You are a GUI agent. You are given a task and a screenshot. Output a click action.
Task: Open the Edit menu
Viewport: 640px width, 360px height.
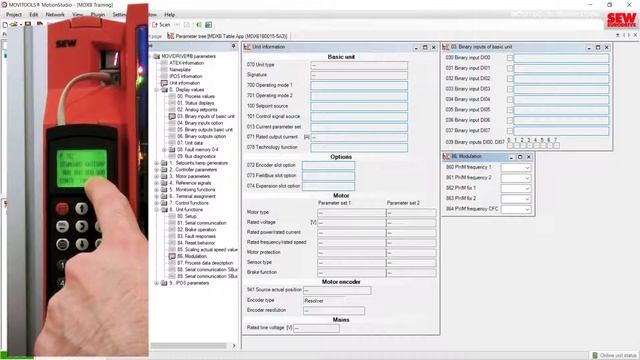(33, 14)
